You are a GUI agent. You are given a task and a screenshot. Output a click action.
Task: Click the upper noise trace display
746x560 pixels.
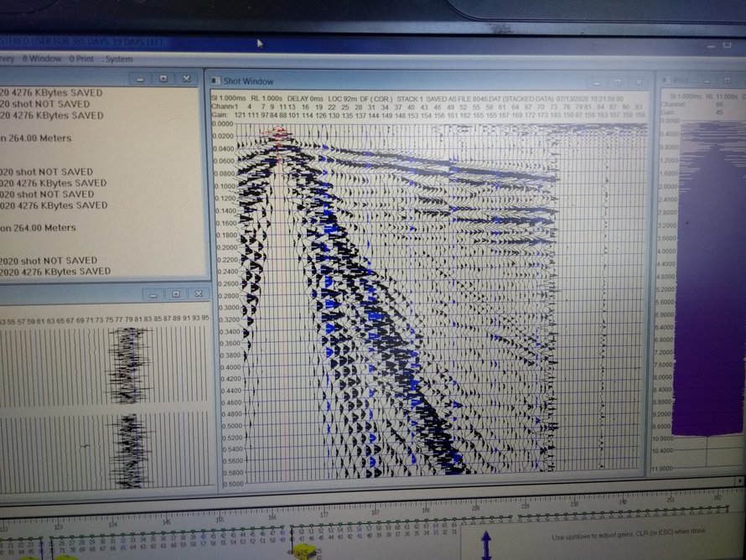pyautogui.click(x=128, y=366)
